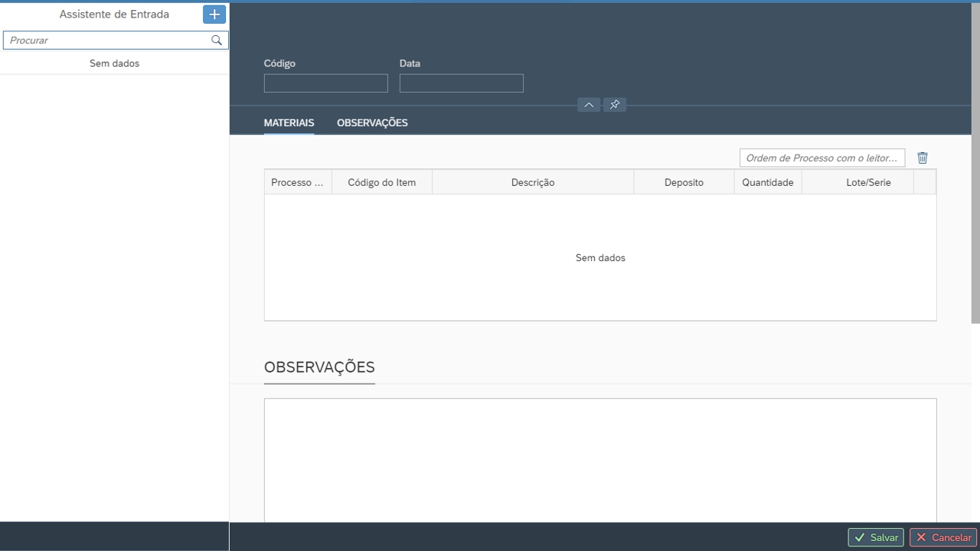Focus the Ordem de Processo reader field
Screen dimensions: 980x551
[822, 158]
